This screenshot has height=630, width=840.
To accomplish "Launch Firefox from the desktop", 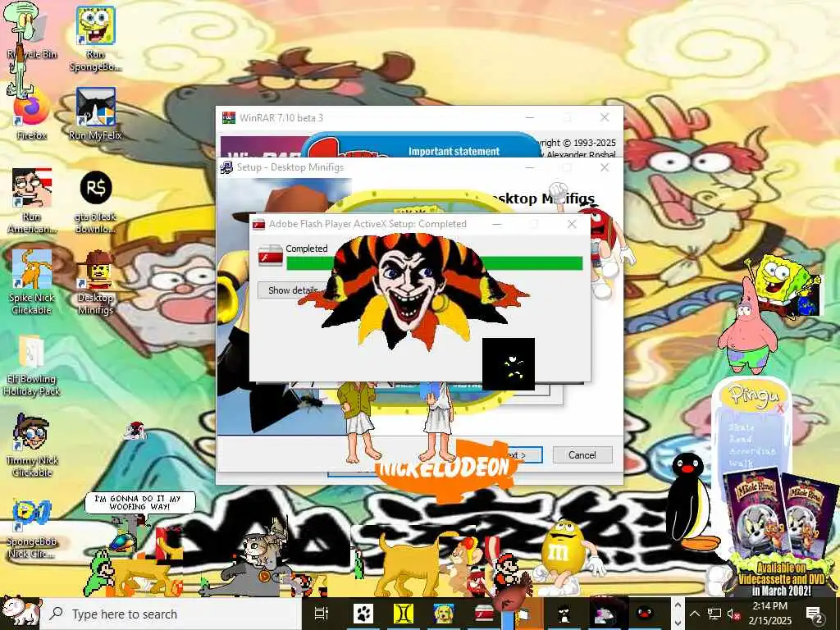I will pos(31,115).
